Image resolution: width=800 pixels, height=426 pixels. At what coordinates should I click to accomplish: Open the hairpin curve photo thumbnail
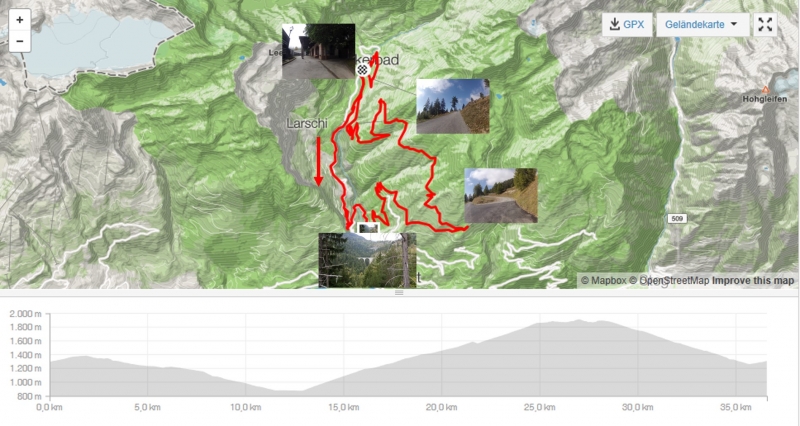pos(501,195)
